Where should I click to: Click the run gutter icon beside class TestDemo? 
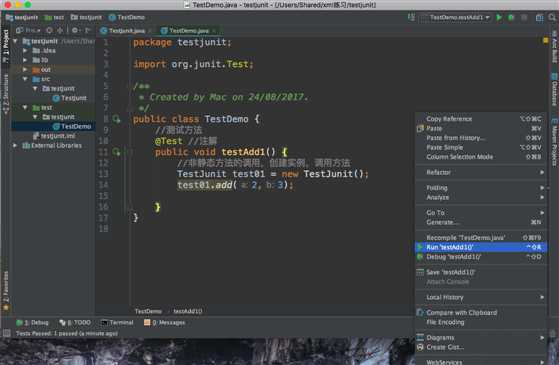pos(116,119)
